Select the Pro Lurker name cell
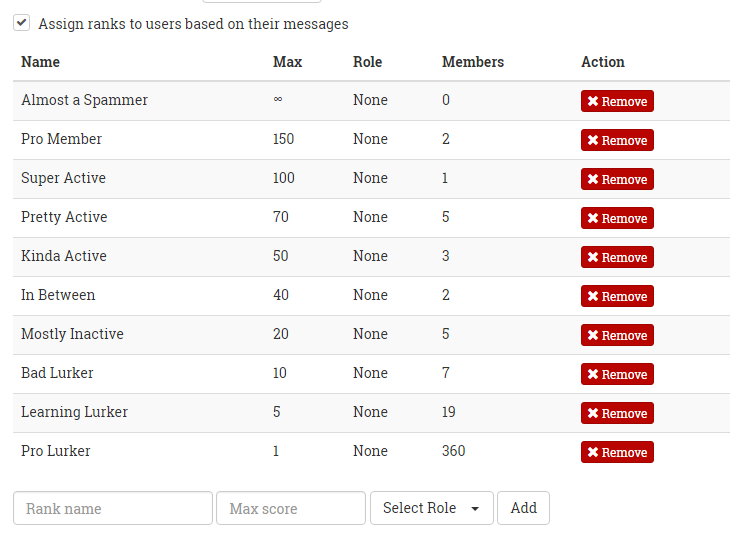The image size is (754, 542). (56, 451)
